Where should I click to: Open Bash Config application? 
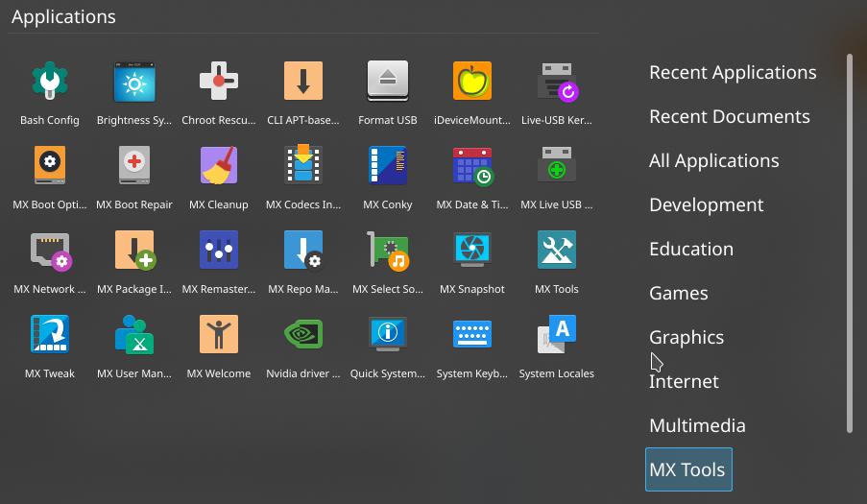pyautogui.click(x=50, y=81)
